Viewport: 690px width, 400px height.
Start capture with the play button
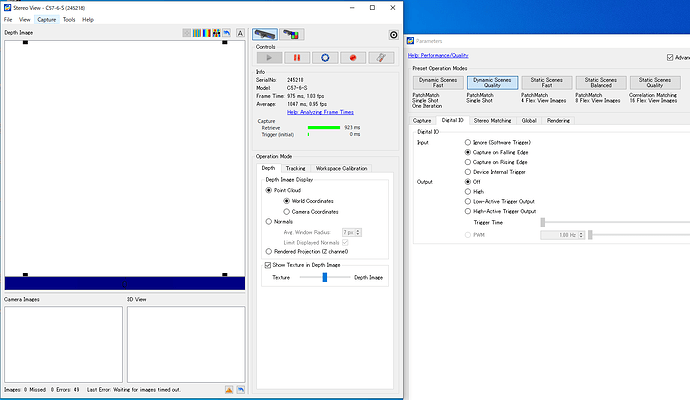click(269, 58)
